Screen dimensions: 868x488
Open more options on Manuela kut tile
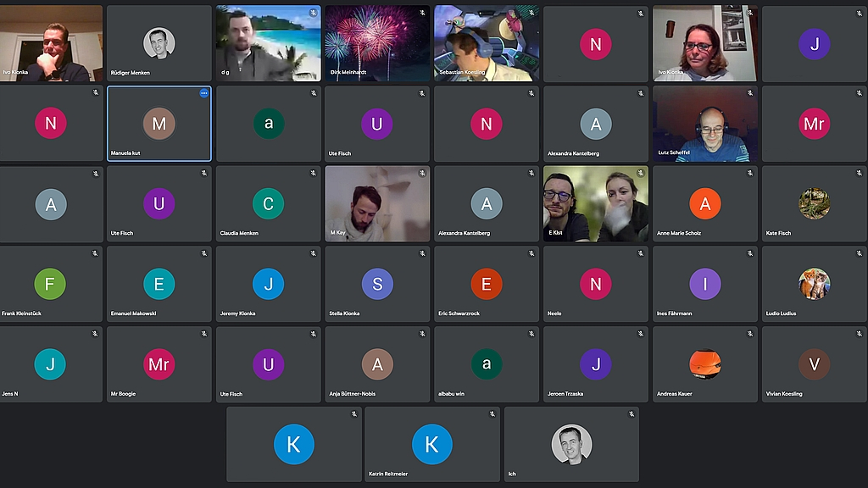(x=203, y=93)
